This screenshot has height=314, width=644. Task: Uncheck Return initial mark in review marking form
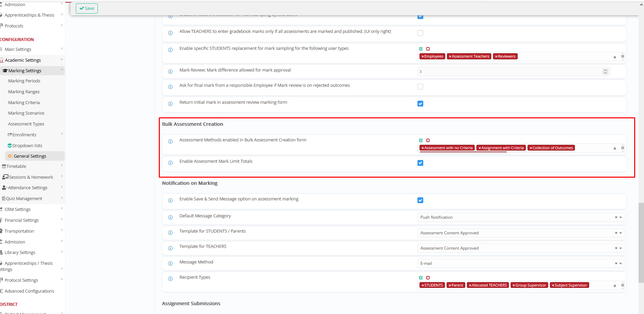[420, 104]
